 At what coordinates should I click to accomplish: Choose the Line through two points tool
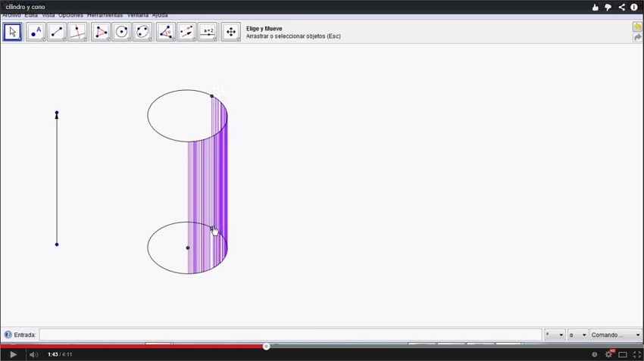(x=57, y=32)
